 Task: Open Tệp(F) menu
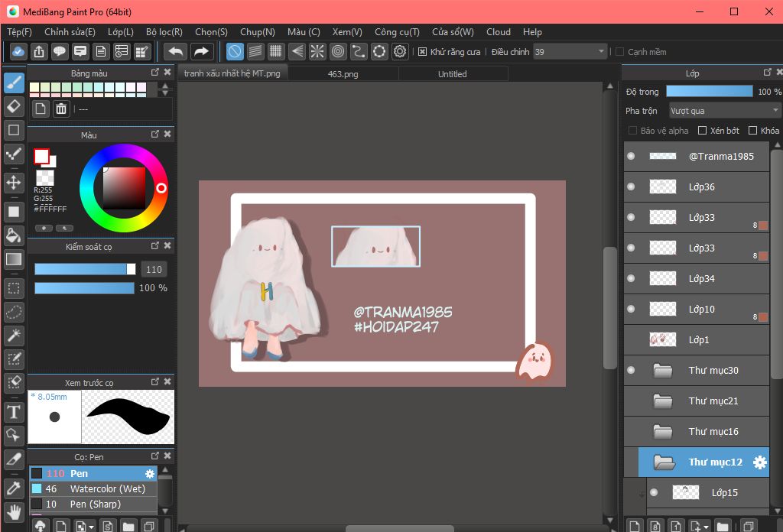(x=19, y=32)
